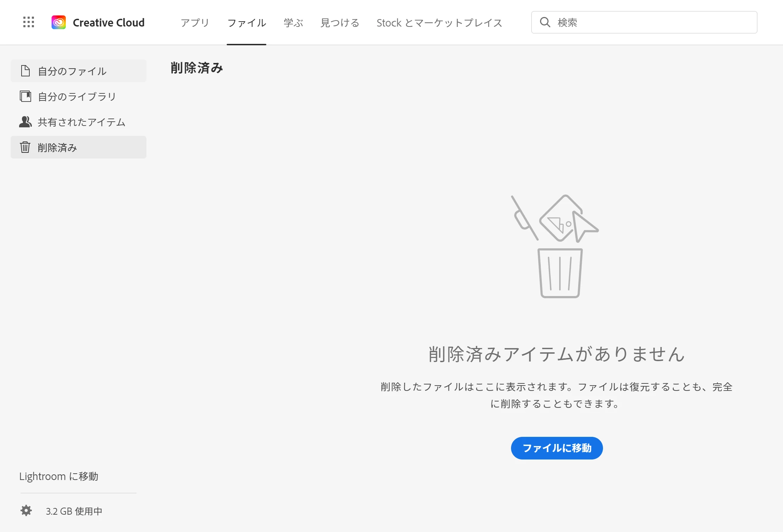Open the 学ぶ tab
Viewport: 783px width, 532px height.
(293, 23)
